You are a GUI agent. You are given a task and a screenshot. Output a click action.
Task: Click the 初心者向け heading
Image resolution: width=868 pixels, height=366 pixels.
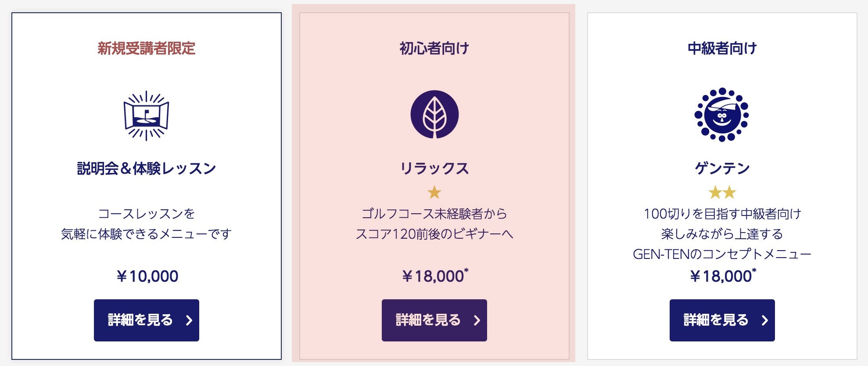tap(434, 48)
